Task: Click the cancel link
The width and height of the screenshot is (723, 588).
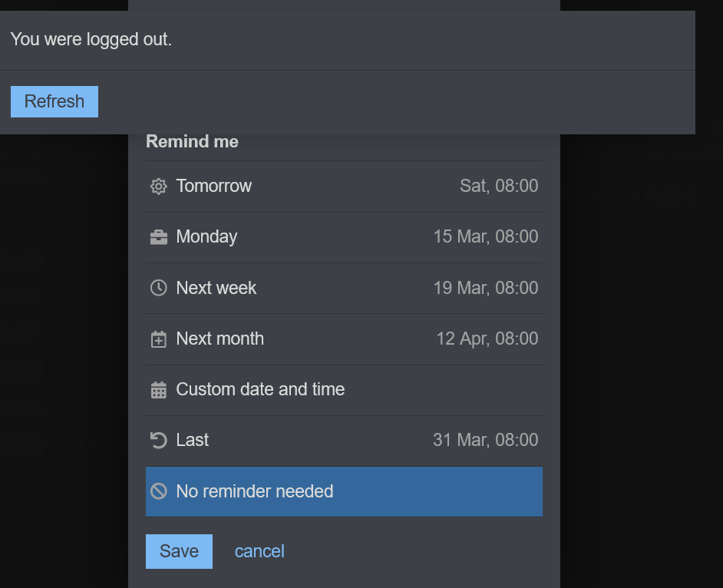Action: (259, 552)
